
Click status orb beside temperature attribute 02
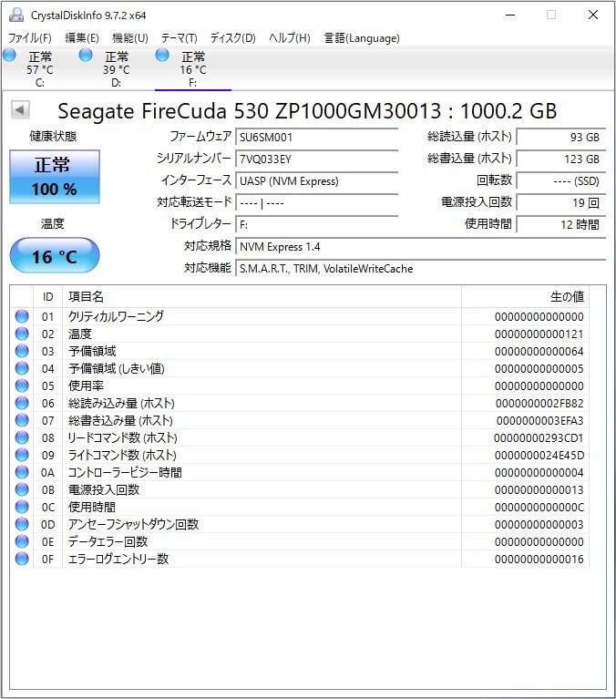tap(22, 334)
